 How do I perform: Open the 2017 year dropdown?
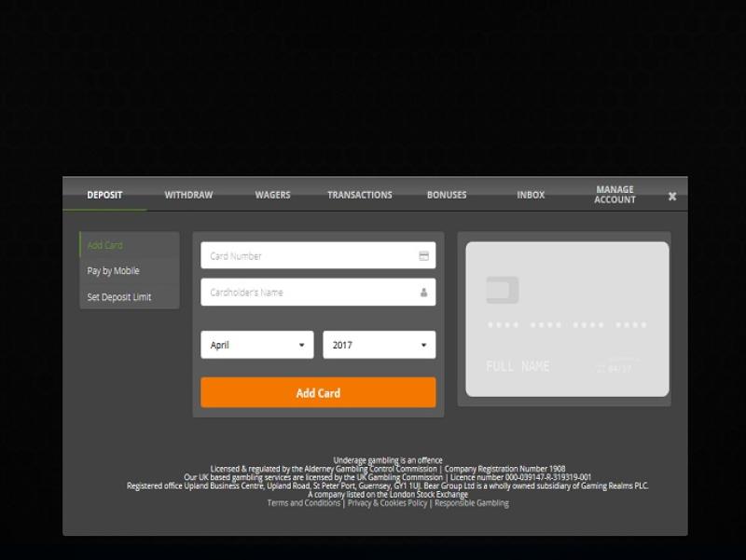pos(379,345)
